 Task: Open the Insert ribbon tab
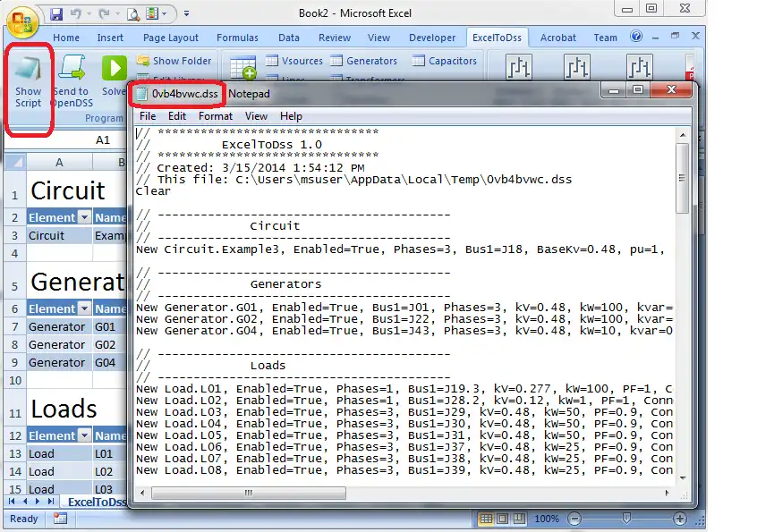(x=110, y=38)
